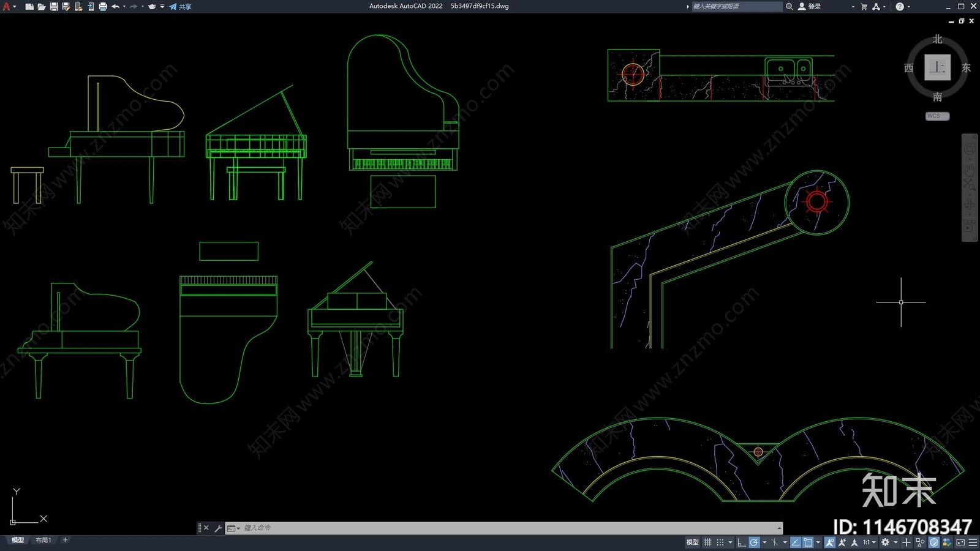
Task: Click the search magnifier icon in title bar
Action: coord(790,7)
